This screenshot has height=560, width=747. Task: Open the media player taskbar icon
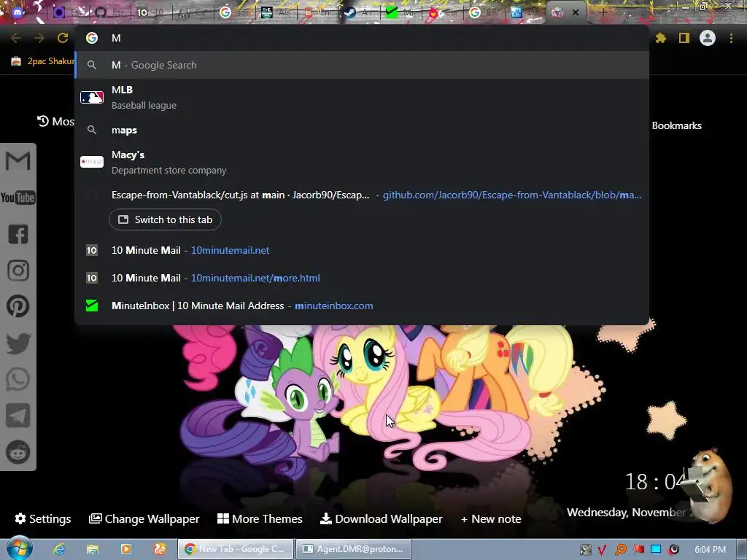(x=126, y=549)
